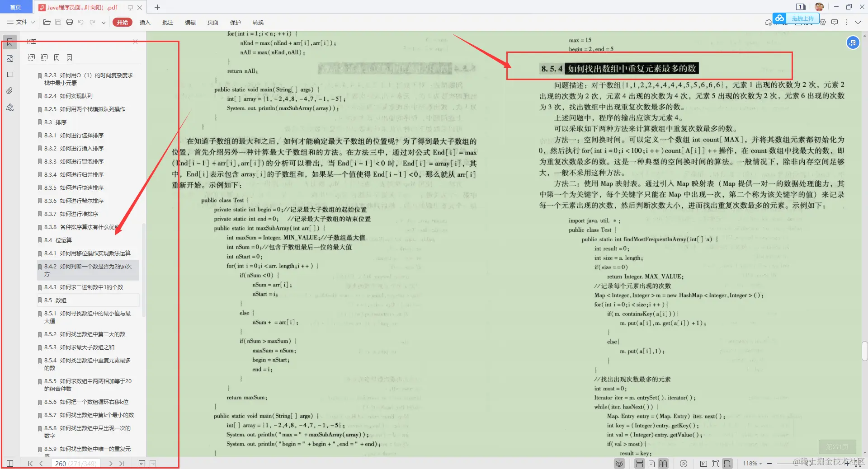Enable double-page view mode

(663, 464)
